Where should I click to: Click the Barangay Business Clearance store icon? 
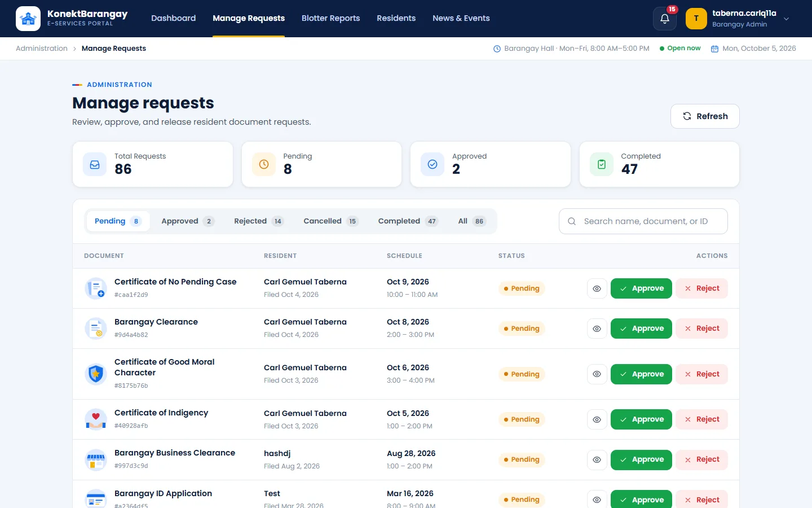[x=96, y=459]
